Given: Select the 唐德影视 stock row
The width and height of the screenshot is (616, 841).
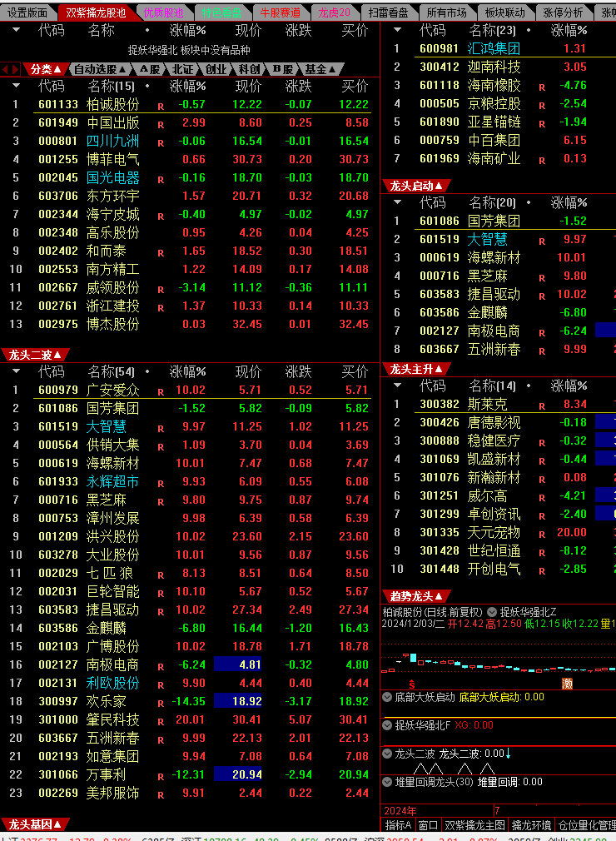Looking at the screenshot, I should pyautogui.click(x=499, y=423).
